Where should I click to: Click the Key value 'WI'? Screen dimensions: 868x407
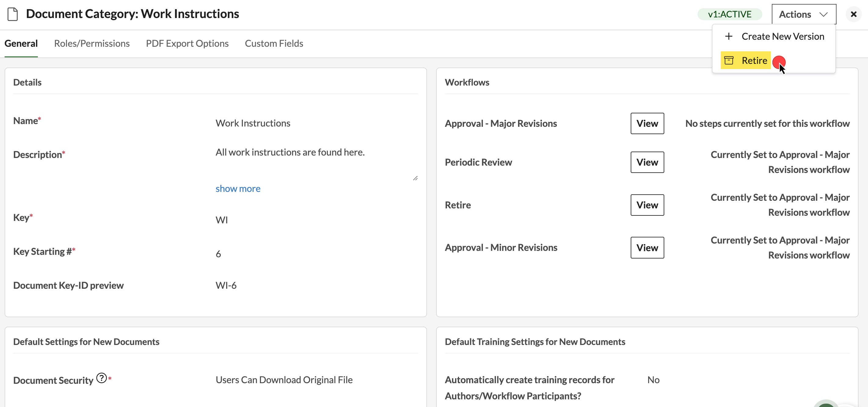click(222, 220)
